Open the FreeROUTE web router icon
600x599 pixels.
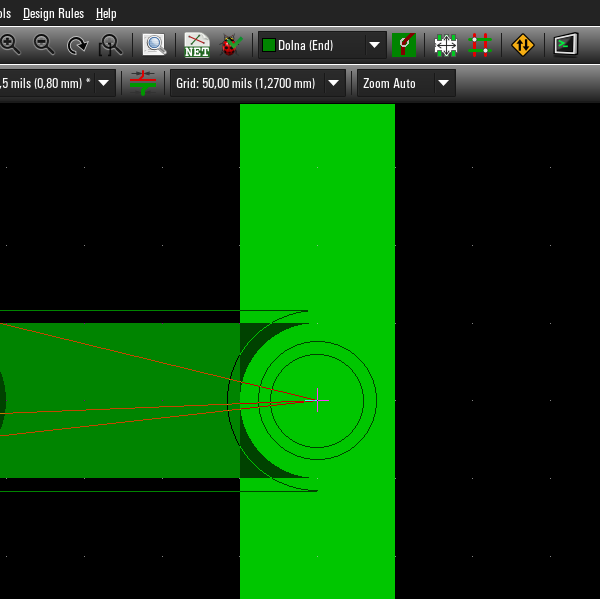coord(523,45)
